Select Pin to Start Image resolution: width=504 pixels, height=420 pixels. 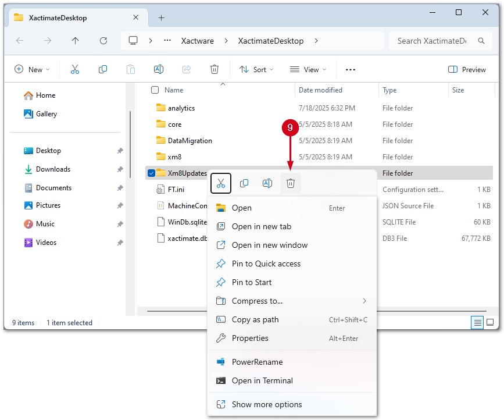(292, 282)
